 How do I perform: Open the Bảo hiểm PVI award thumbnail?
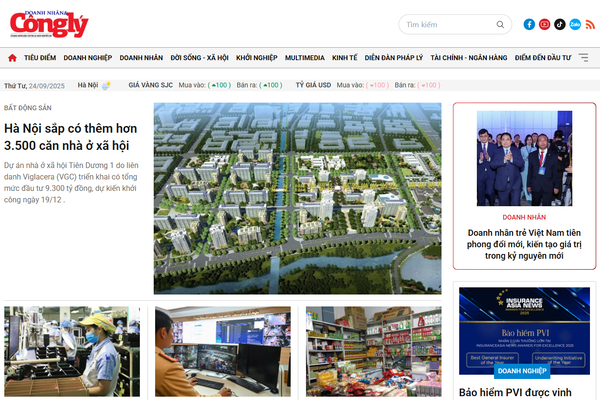[x=524, y=325]
